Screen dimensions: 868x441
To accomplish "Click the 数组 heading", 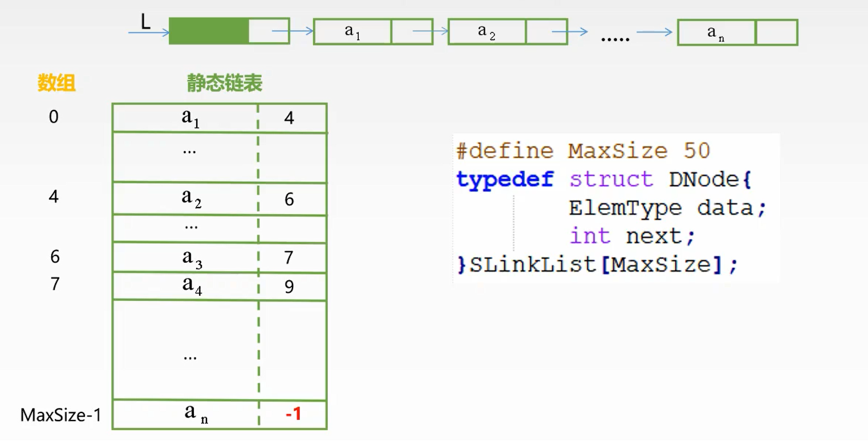I will (x=56, y=84).
